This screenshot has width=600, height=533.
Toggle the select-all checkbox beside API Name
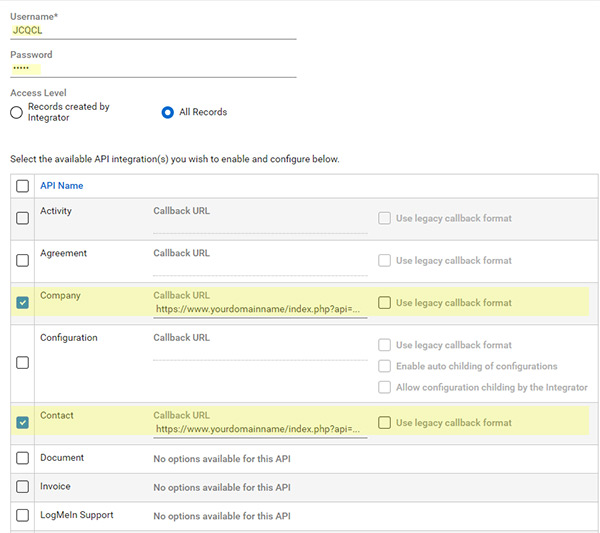23,186
